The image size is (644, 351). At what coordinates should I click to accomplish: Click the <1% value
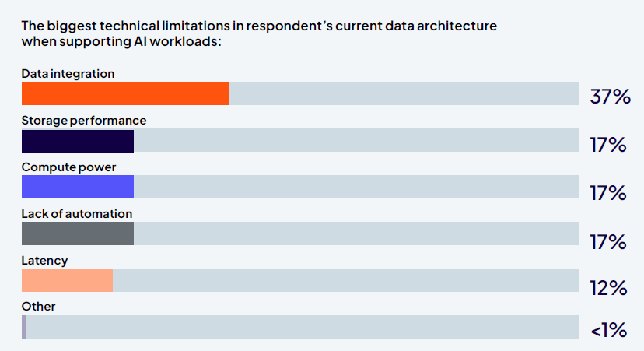point(608,330)
